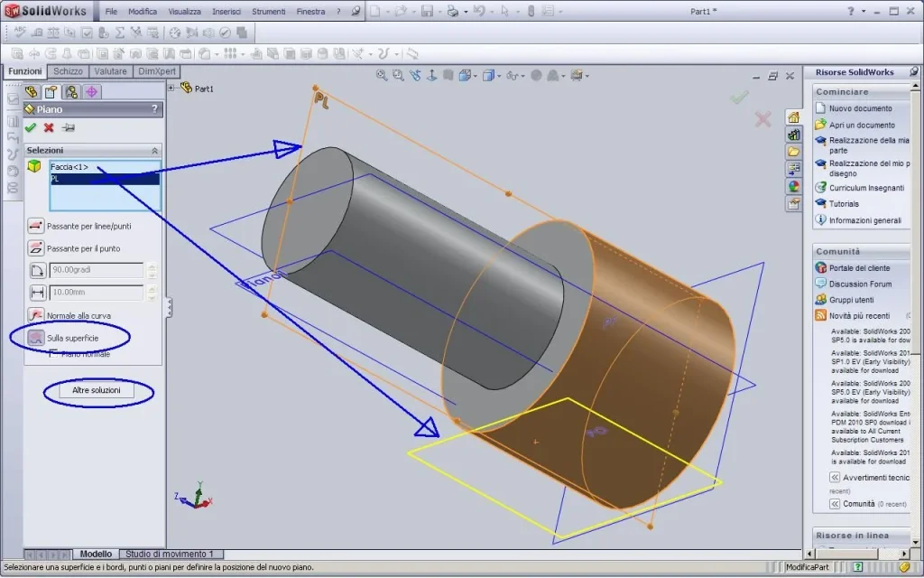Viewport: 924px width, 578px height.
Task: Open the Appearances color ball task pane icon
Action: coord(794,186)
